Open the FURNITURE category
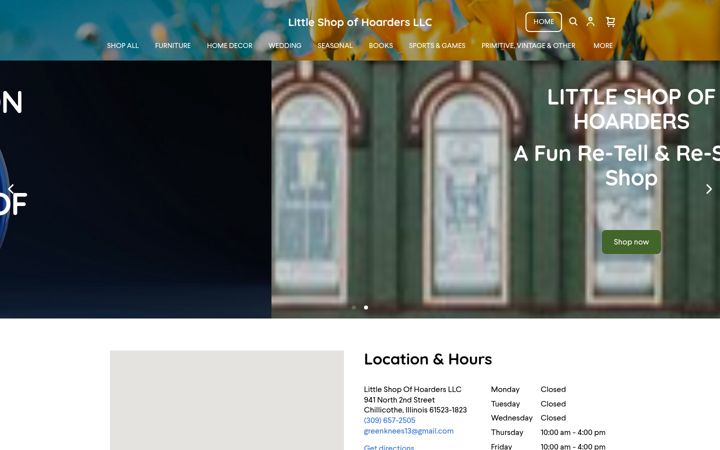Image resolution: width=720 pixels, height=450 pixels. [x=173, y=45]
